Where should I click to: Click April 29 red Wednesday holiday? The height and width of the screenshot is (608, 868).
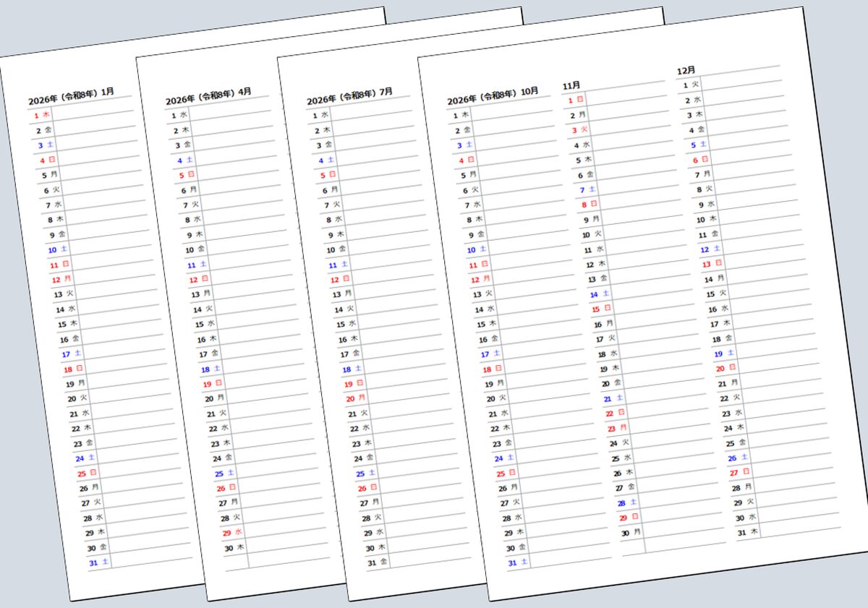(x=231, y=533)
